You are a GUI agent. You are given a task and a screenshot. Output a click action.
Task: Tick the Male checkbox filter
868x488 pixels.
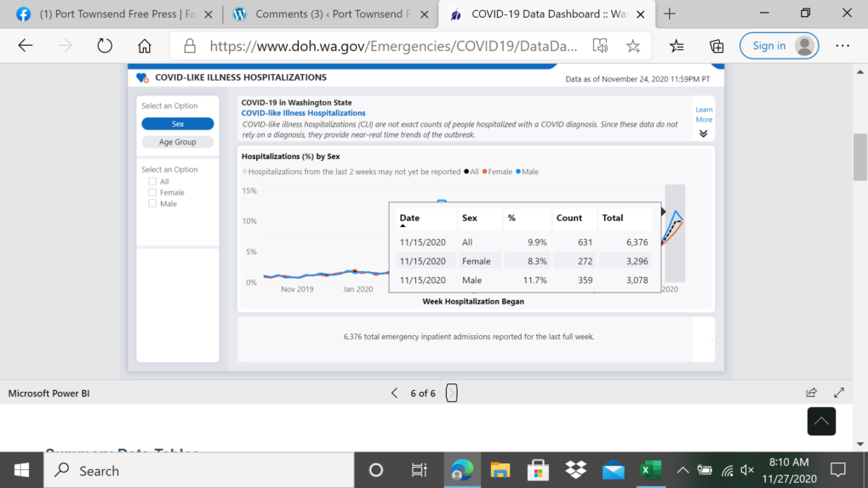click(152, 203)
